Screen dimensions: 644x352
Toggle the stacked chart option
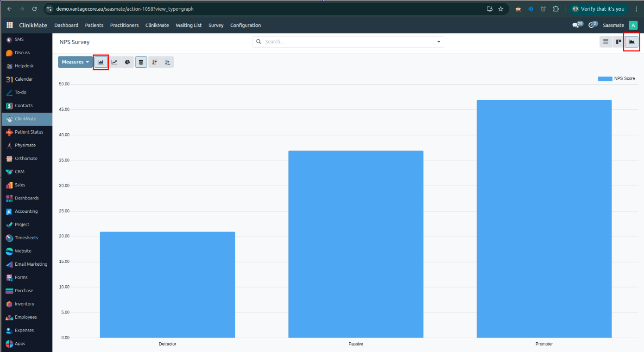tap(141, 62)
